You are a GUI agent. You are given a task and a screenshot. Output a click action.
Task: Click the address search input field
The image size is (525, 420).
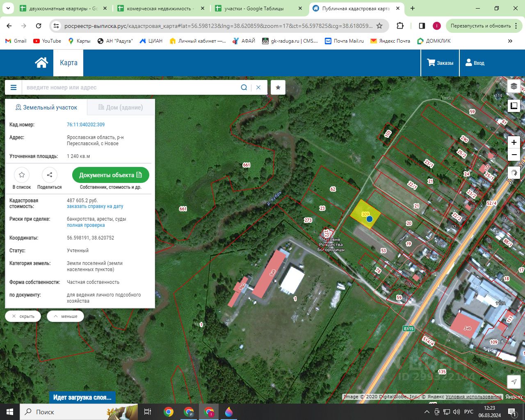[123, 87]
